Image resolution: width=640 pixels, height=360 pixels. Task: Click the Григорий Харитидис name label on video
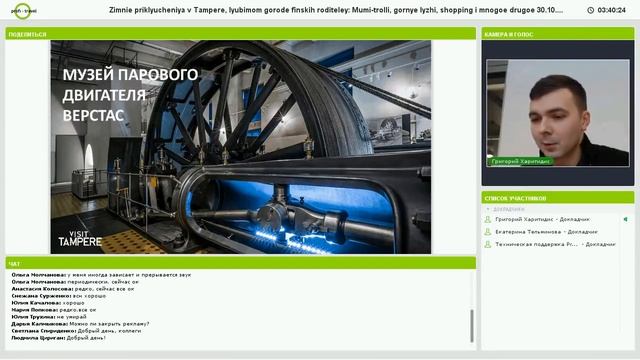[x=520, y=162]
